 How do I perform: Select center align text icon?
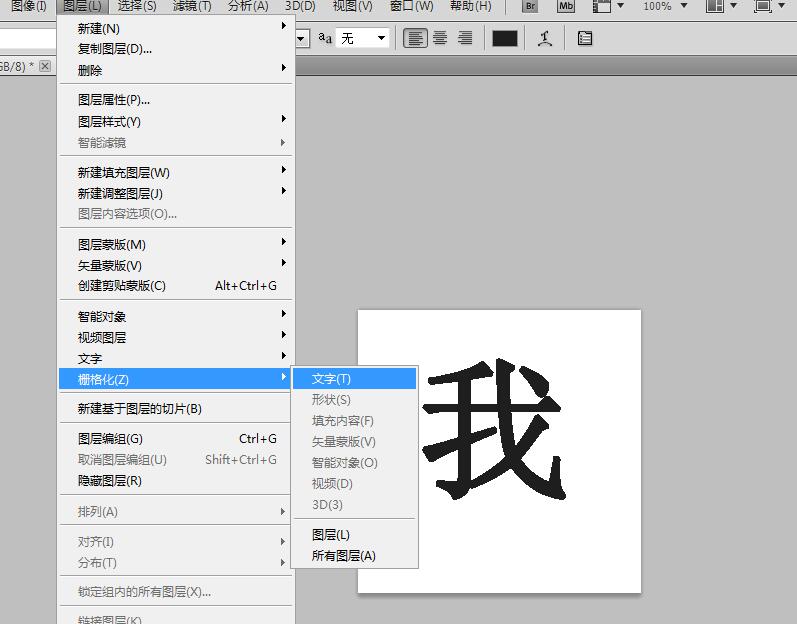coord(440,38)
